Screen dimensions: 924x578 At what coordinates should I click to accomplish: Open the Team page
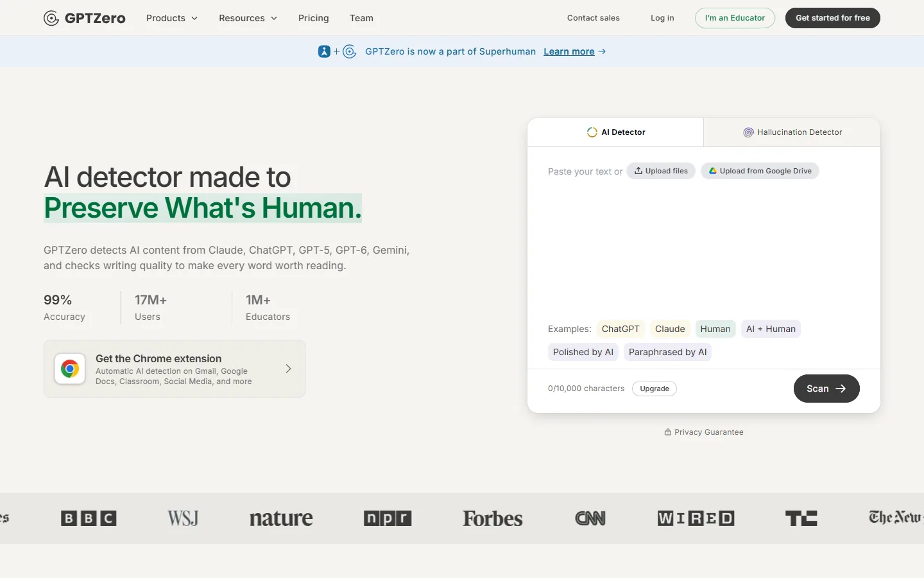tap(361, 18)
